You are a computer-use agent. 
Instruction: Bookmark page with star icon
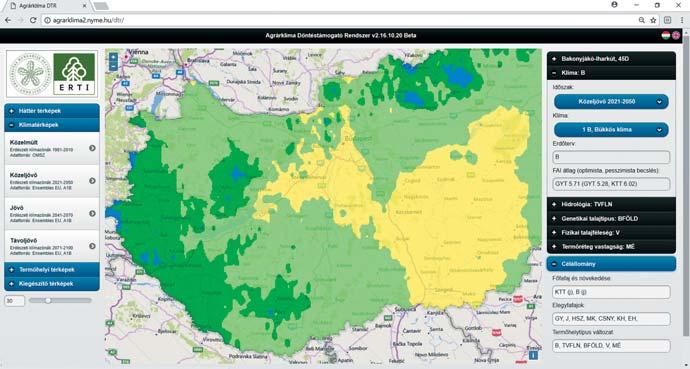pyautogui.click(x=653, y=20)
